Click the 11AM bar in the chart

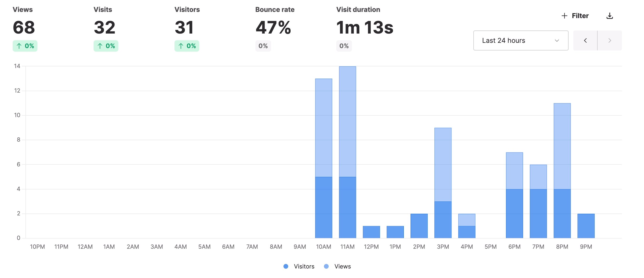pos(347,150)
